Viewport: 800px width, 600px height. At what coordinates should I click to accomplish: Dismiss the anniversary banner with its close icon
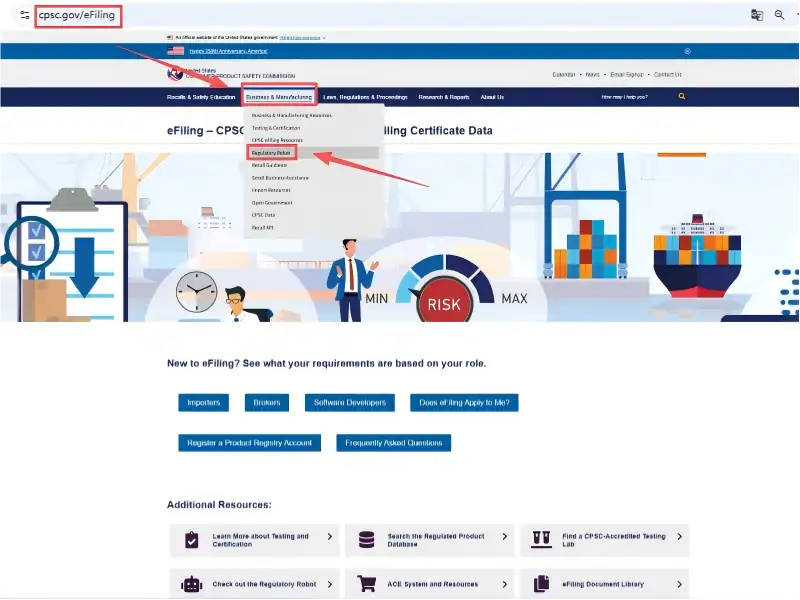click(687, 51)
